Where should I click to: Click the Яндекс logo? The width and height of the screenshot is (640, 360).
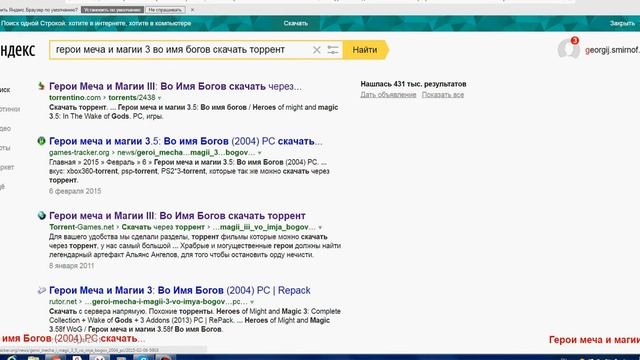click(17, 50)
